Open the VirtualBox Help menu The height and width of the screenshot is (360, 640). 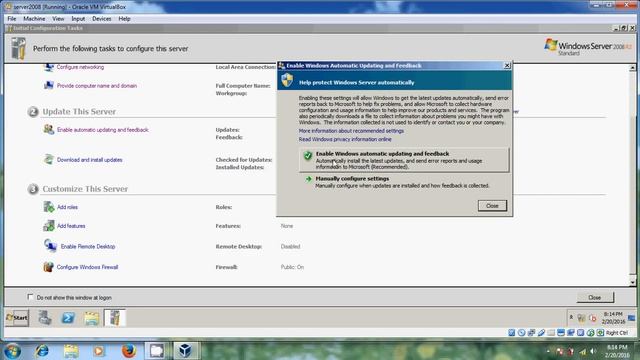[124, 19]
